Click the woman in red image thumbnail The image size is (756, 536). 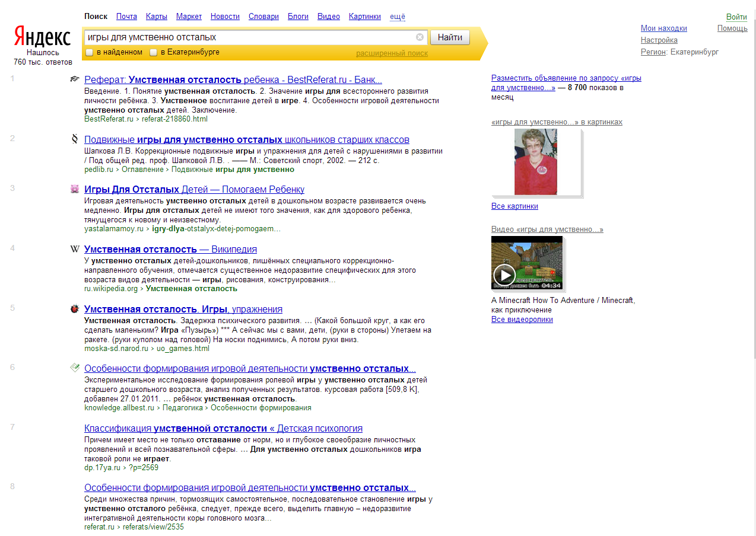[x=536, y=162]
